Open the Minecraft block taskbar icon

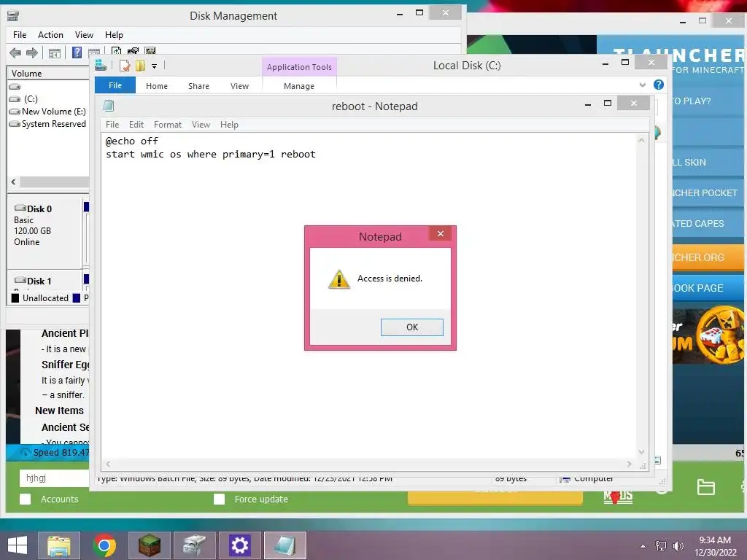pos(150,545)
